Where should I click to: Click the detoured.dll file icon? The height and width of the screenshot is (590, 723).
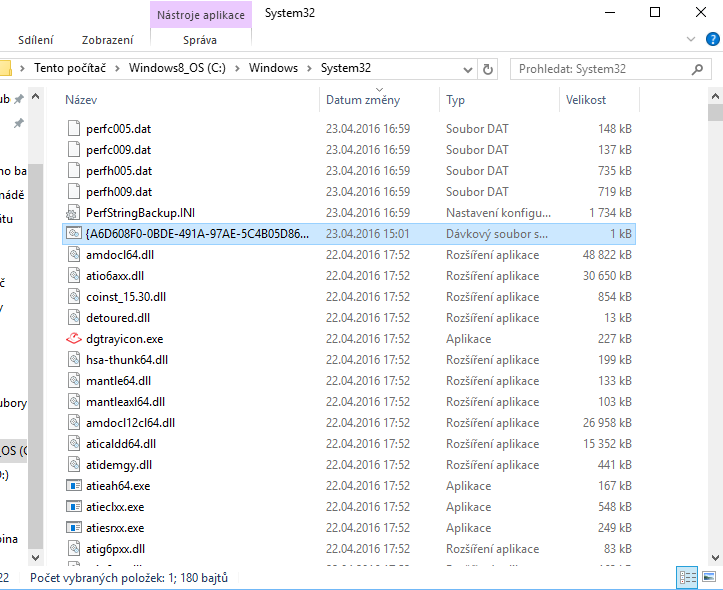(74, 318)
